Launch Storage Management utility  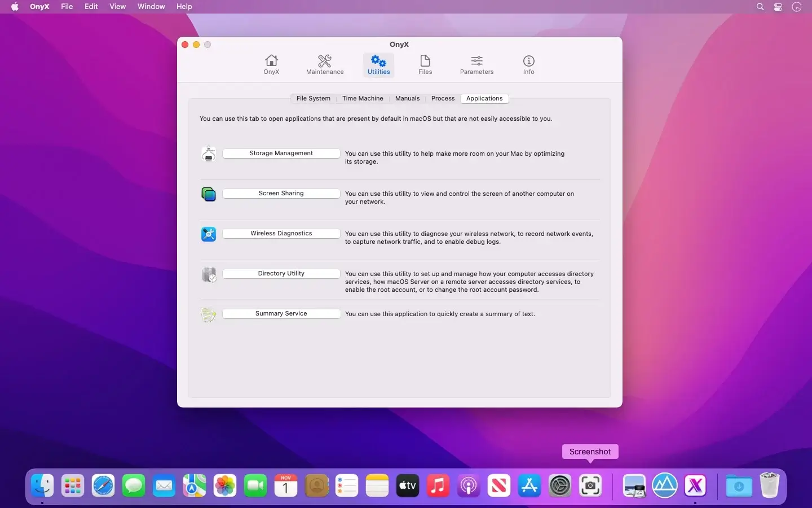click(x=281, y=154)
